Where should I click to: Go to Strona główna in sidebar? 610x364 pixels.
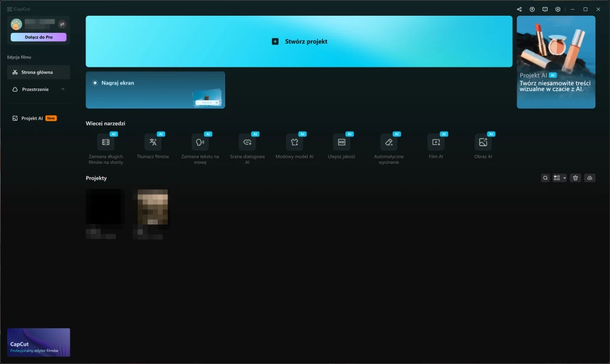click(39, 72)
